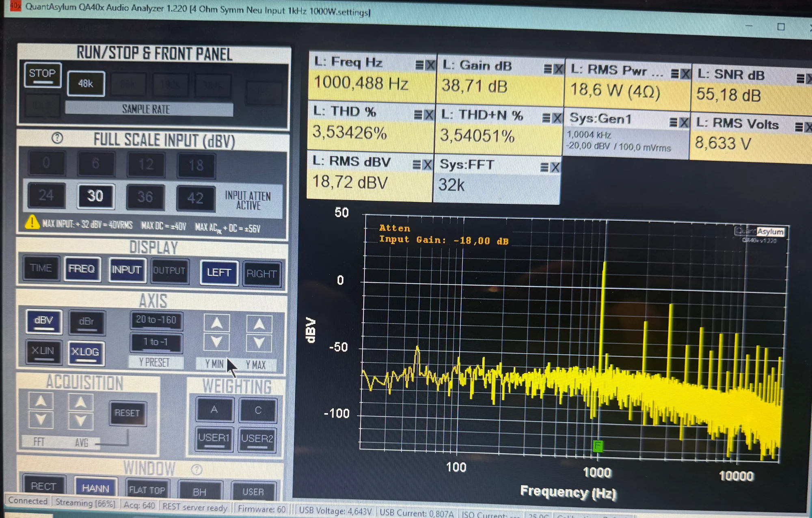Image resolution: width=812 pixels, height=518 pixels.
Task: Select the 30 dBV full scale input
Action: coord(96,196)
